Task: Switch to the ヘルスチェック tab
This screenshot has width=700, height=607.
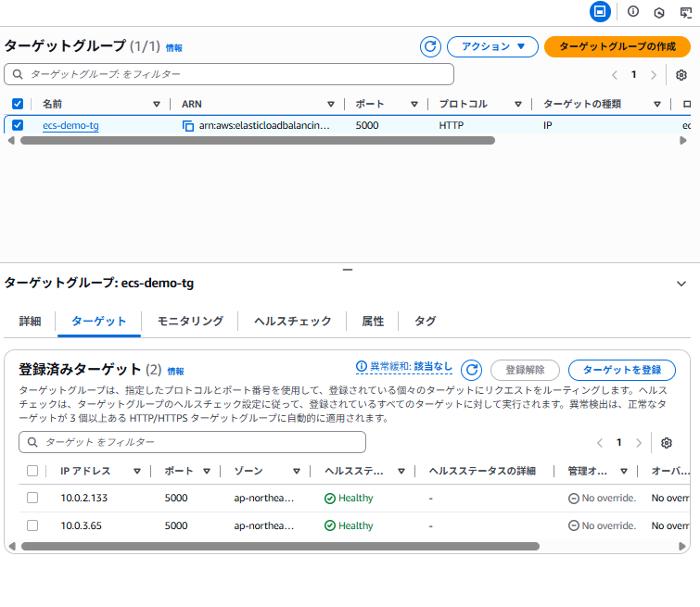Action: pyautogui.click(x=292, y=322)
